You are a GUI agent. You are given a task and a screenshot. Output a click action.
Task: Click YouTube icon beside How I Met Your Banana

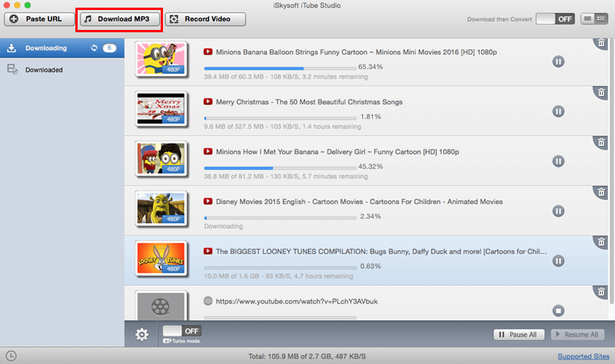(x=208, y=151)
